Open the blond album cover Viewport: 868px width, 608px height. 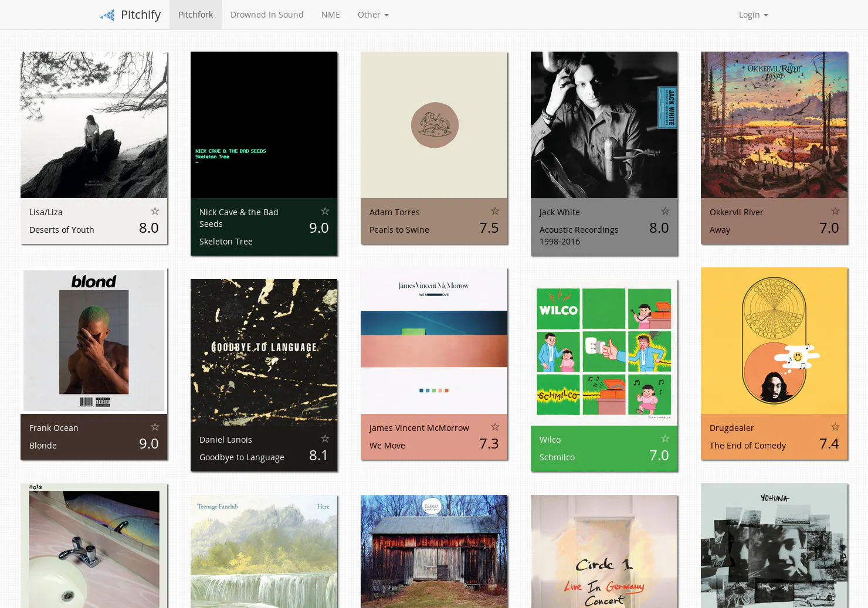pos(94,341)
